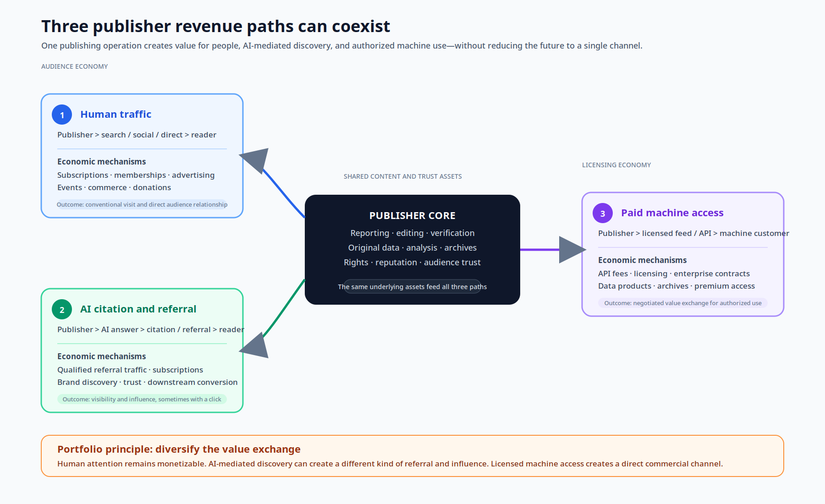Select the "PUBLISHER CORE" heading
The height and width of the screenshot is (504, 825).
point(412,216)
